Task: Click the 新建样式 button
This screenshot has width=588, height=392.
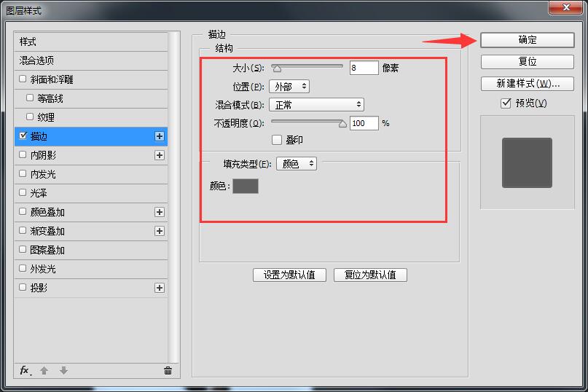Action: coord(528,84)
